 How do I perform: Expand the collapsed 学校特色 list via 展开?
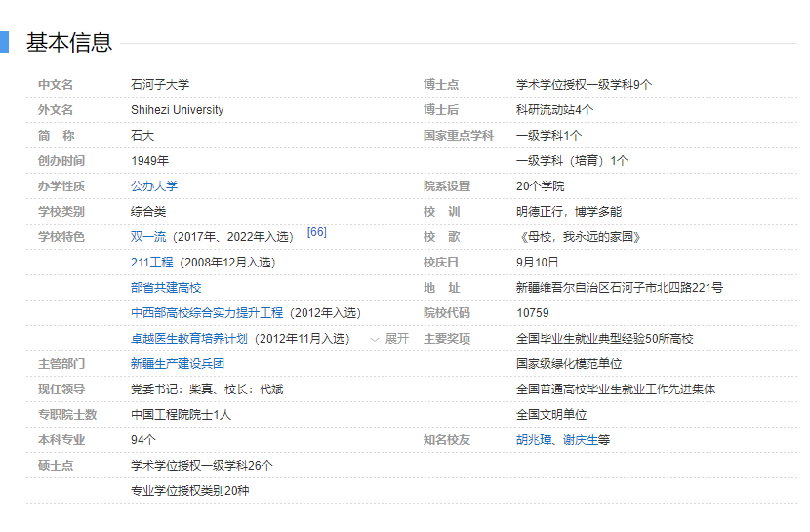(396, 339)
